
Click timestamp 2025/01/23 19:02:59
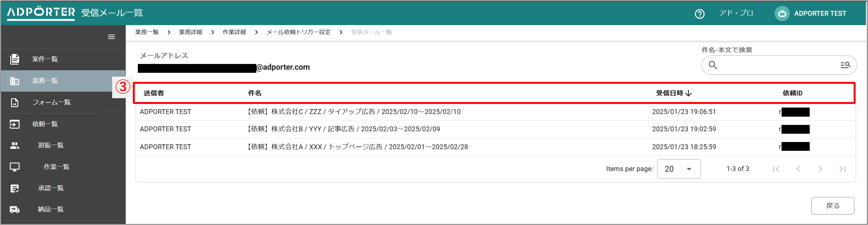pyautogui.click(x=684, y=129)
